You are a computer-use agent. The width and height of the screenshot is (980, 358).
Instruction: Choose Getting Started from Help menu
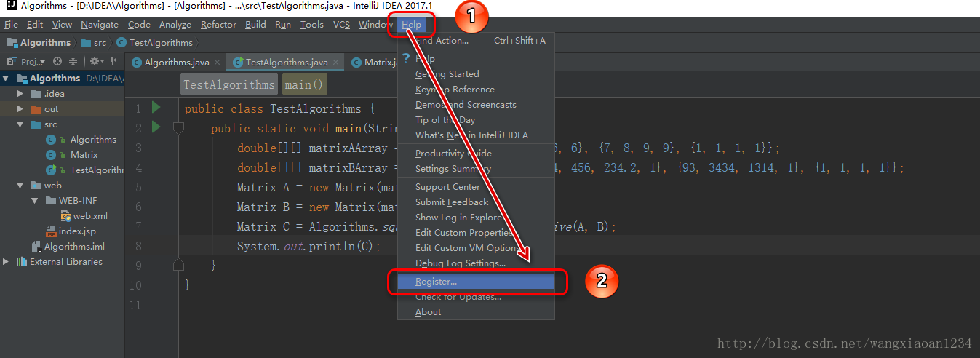coord(476,74)
